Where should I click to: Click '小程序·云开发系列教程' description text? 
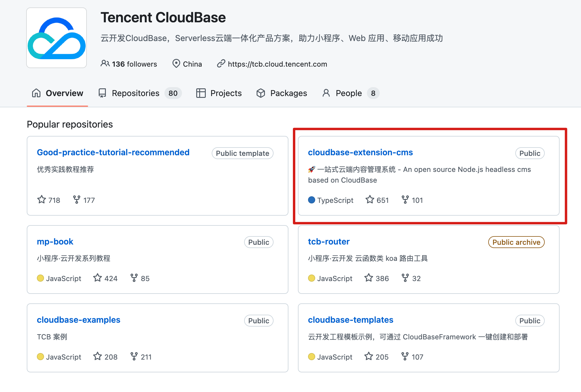pyautogui.click(x=73, y=258)
